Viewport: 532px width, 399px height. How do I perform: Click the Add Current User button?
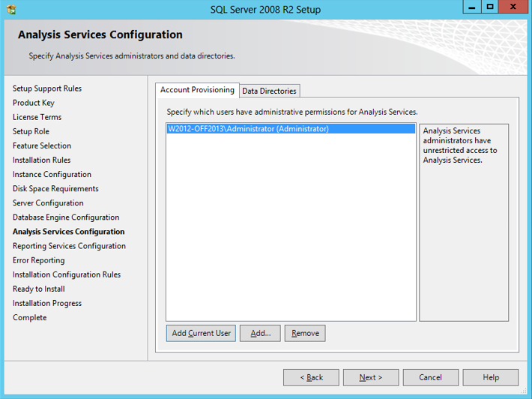201,333
